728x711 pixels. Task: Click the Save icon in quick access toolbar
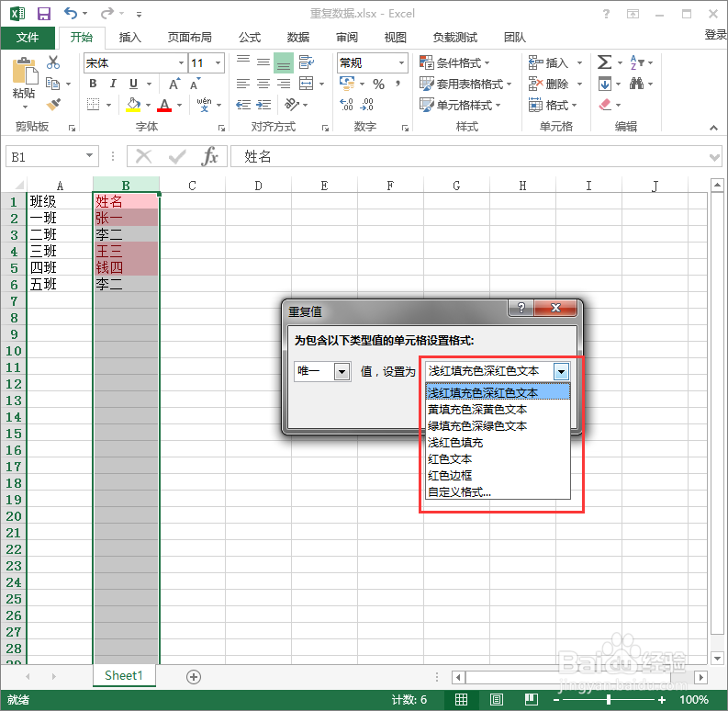44,14
